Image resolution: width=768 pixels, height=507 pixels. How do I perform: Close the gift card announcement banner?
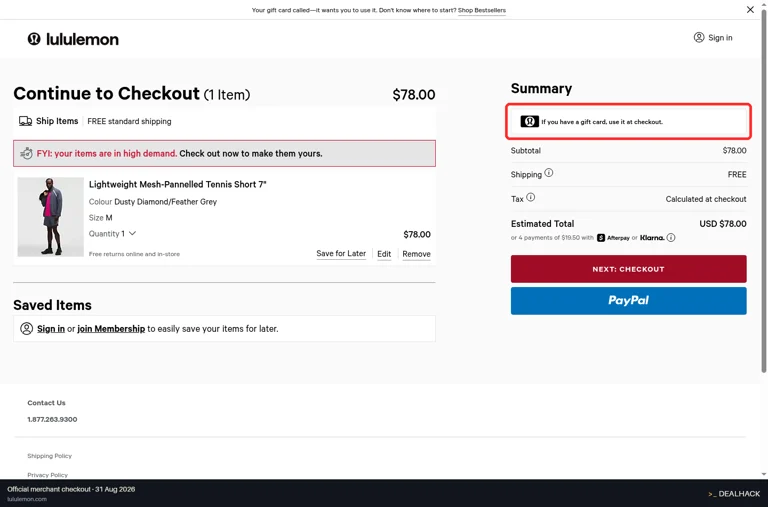pyautogui.click(x=750, y=9)
